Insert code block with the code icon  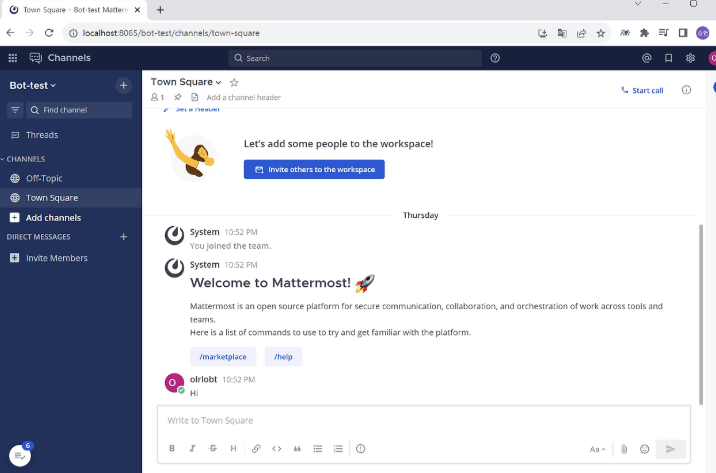(276, 448)
